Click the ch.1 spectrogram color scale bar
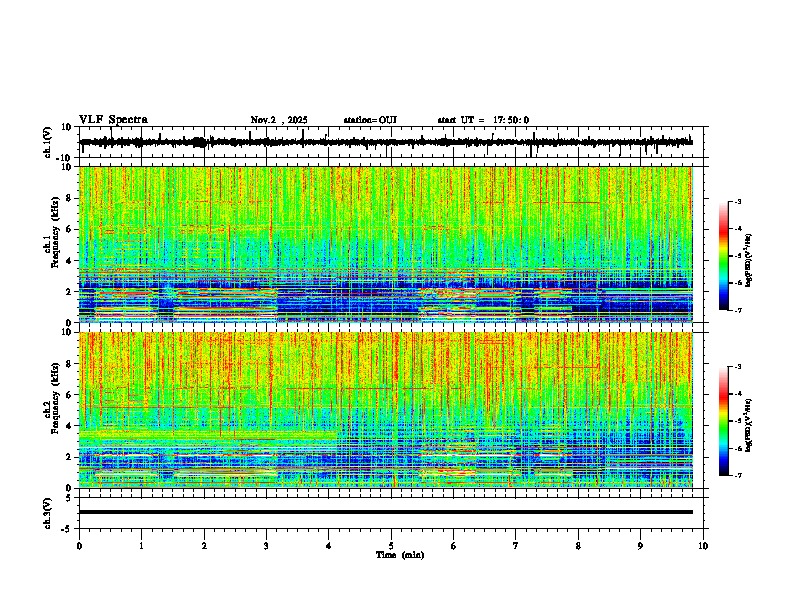 pos(724,256)
